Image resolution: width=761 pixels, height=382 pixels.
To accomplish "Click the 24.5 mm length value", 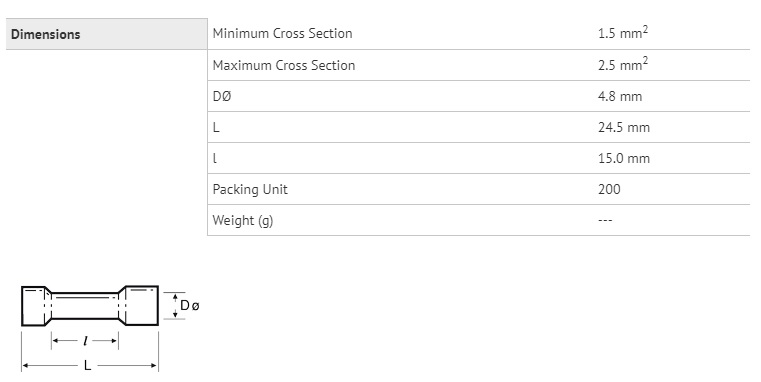I will coord(624,127).
